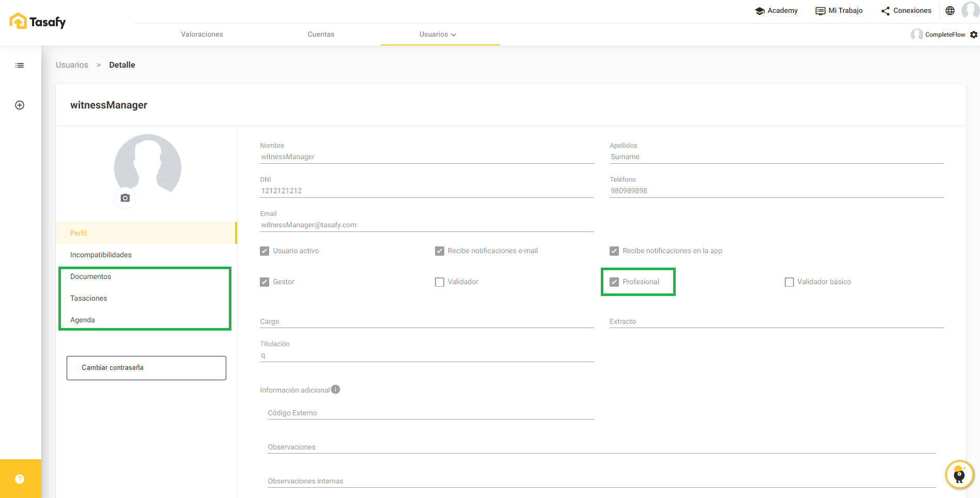Expand the Usuarios dropdown menu
Image resolution: width=980 pixels, height=498 pixels.
pos(438,35)
